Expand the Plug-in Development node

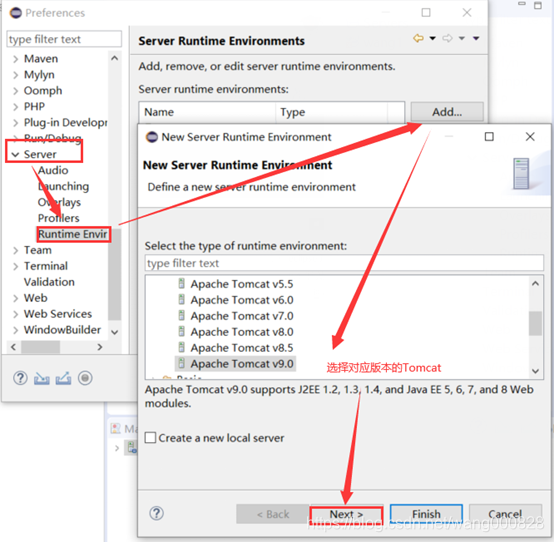(x=15, y=123)
